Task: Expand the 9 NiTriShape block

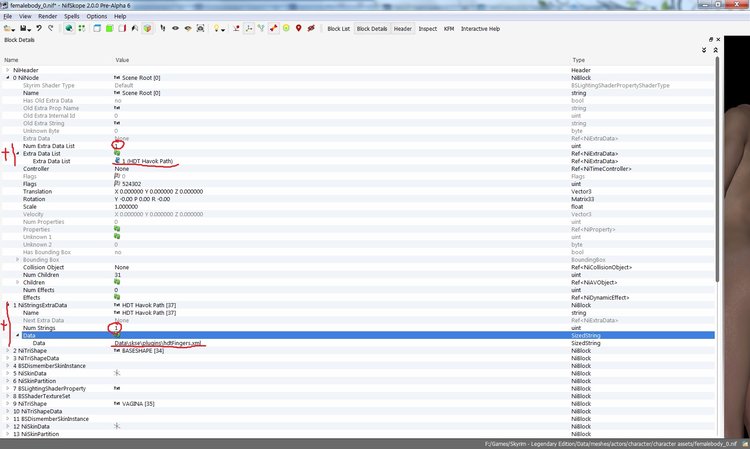Action: pyautogui.click(x=8, y=404)
